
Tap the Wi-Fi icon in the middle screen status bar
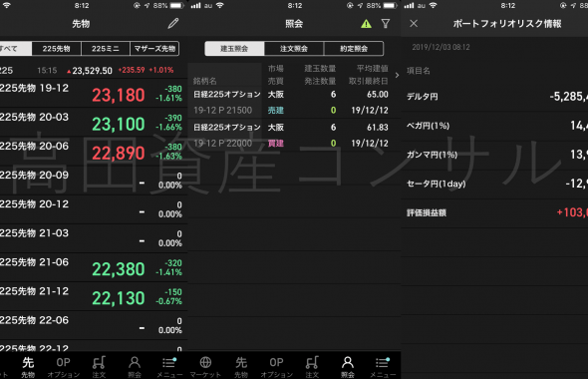coord(219,6)
